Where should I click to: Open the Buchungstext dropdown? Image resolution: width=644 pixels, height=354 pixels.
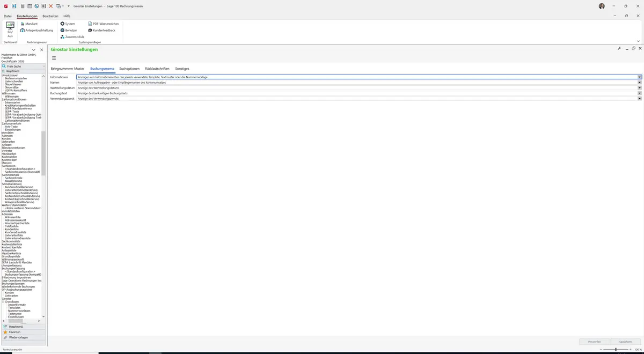tap(640, 93)
